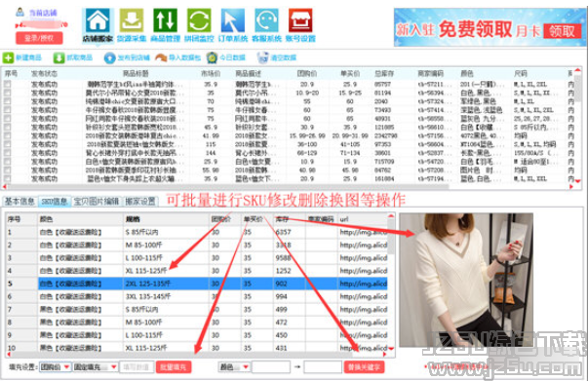
Task: Click the 今日数据 badge icon
Action: pyautogui.click(x=212, y=57)
